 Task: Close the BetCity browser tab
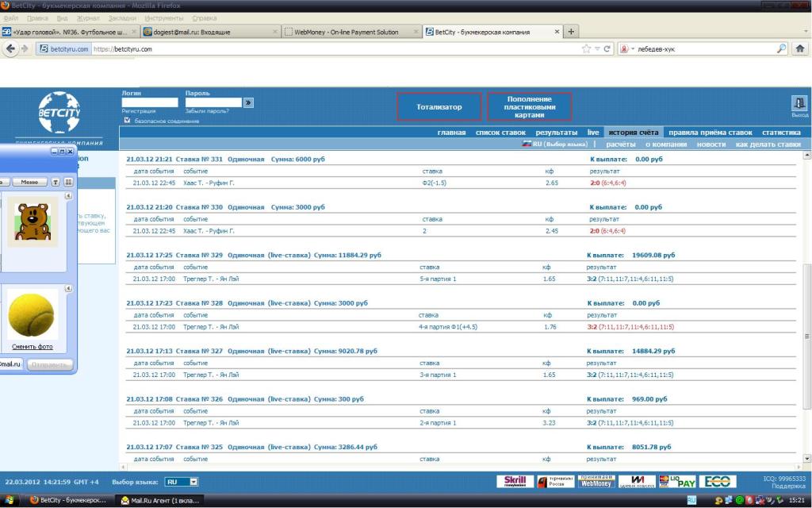tap(557, 32)
